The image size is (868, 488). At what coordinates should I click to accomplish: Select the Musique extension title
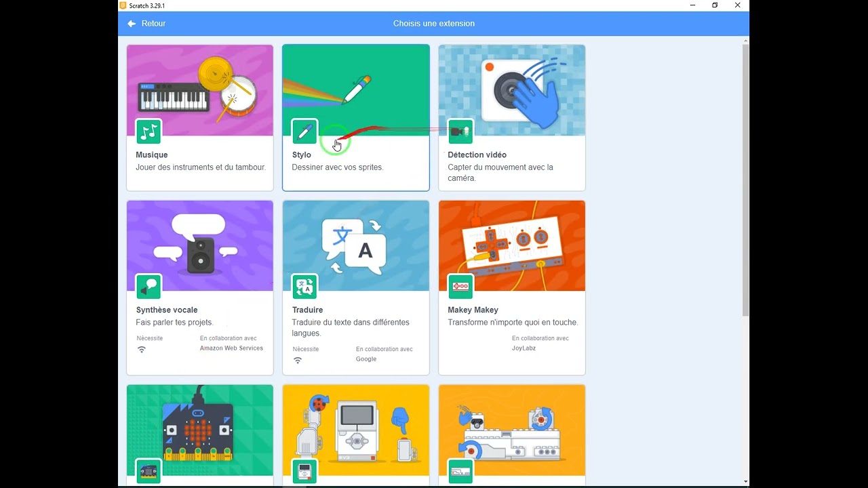[152, 155]
